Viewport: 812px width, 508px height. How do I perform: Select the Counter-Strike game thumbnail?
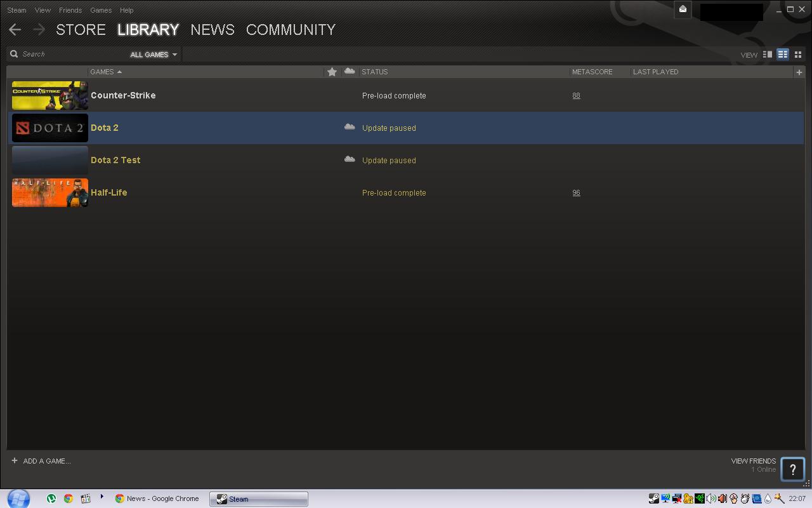[x=50, y=95]
